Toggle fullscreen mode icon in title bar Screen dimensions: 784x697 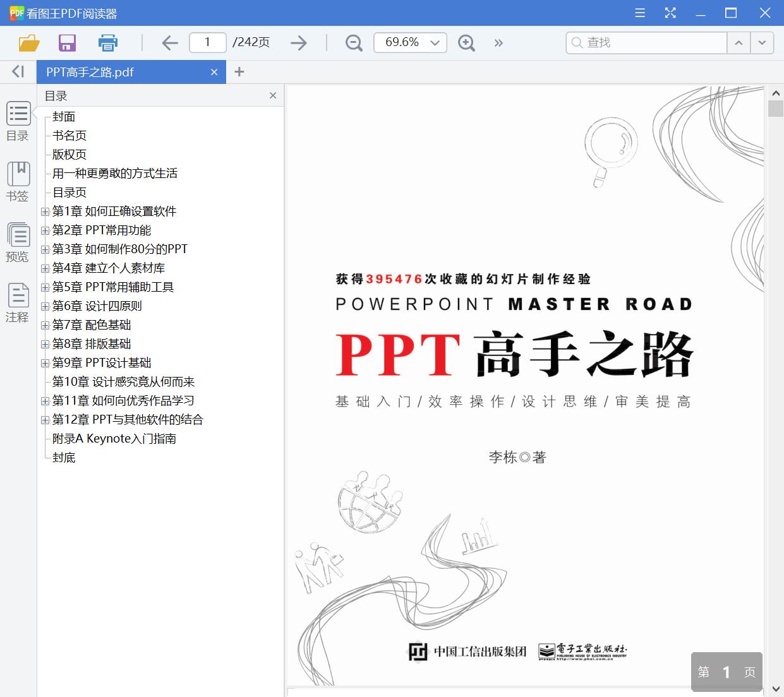click(x=670, y=13)
